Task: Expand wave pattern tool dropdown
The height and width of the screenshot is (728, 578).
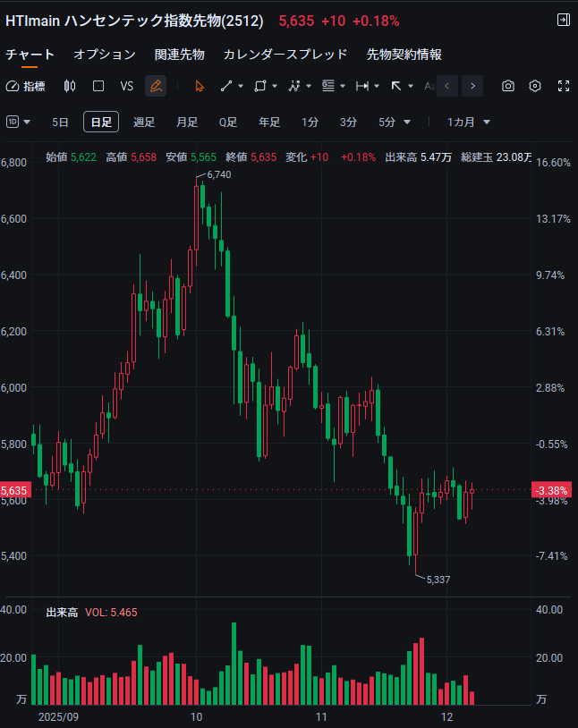Action: point(309,87)
